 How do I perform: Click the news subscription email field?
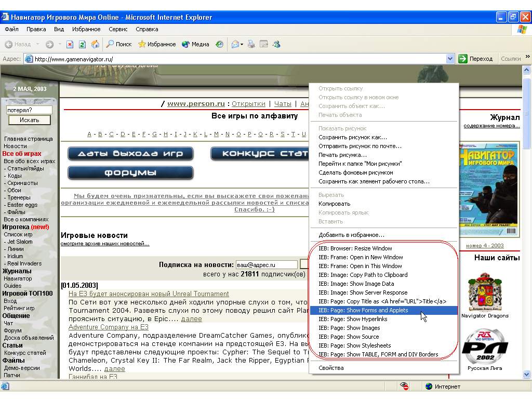point(267,264)
